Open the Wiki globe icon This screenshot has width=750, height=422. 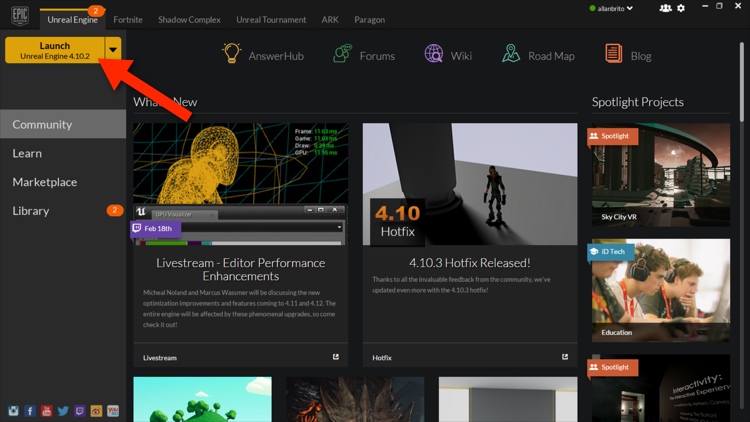point(434,54)
